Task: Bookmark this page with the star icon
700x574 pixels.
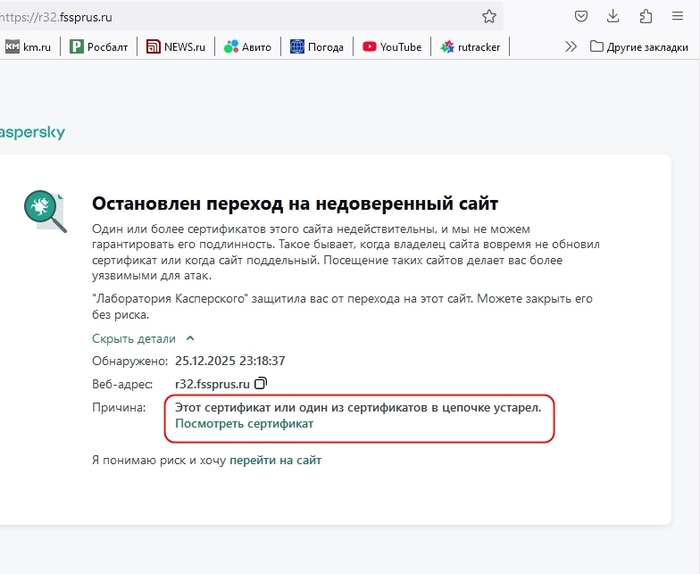Action: (489, 17)
